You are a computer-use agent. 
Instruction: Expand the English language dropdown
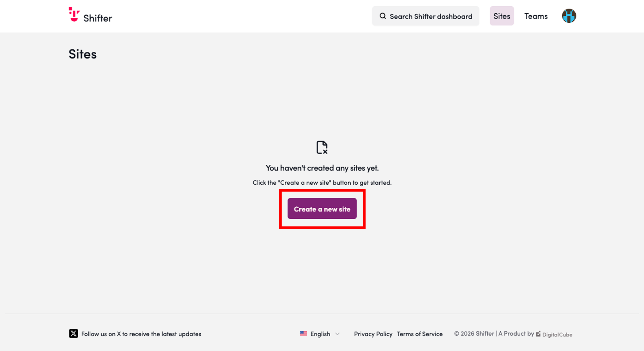pos(320,334)
